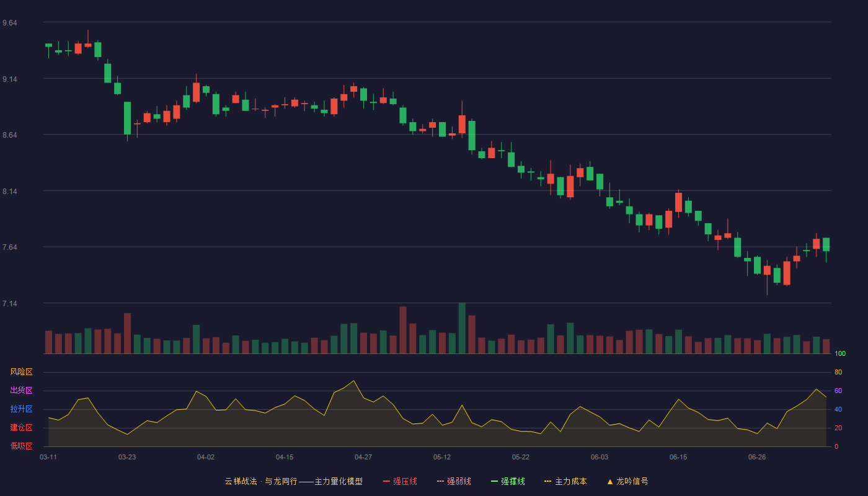Click the 03-11 date axis label
Image resolution: width=868 pixels, height=496 pixels.
click(48, 457)
